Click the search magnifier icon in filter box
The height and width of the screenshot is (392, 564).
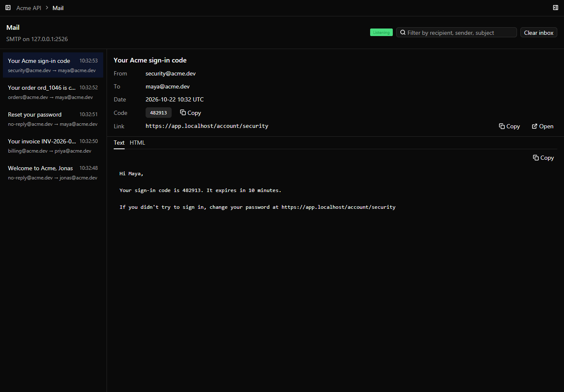(x=403, y=32)
